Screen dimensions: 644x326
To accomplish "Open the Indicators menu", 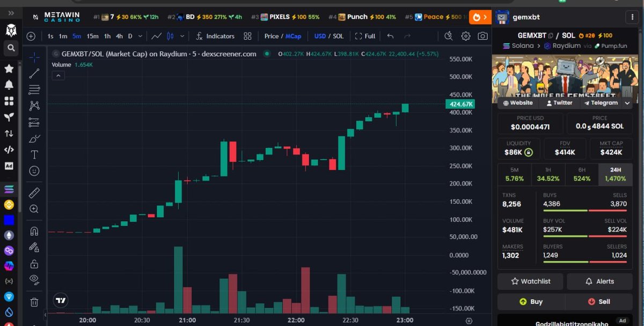I will pos(214,36).
